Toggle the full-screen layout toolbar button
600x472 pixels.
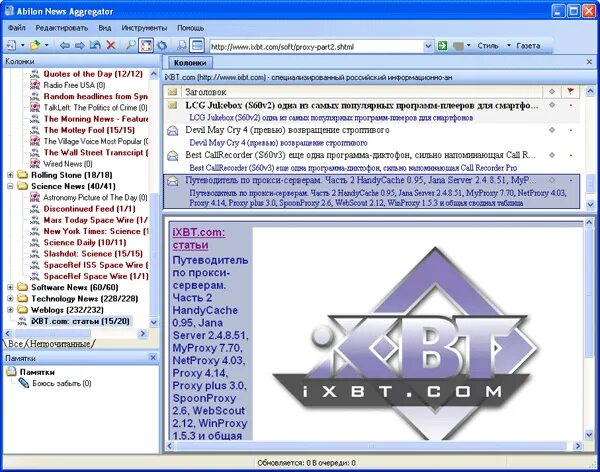(x=146, y=46)
